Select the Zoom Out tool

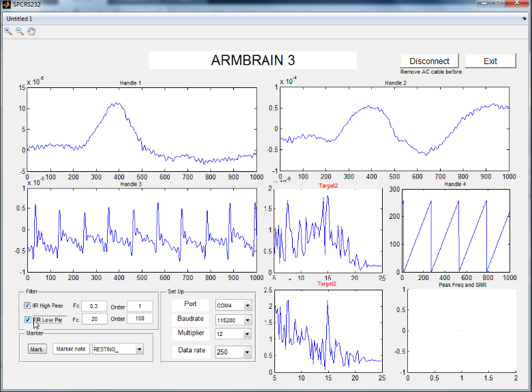(20, 32)
